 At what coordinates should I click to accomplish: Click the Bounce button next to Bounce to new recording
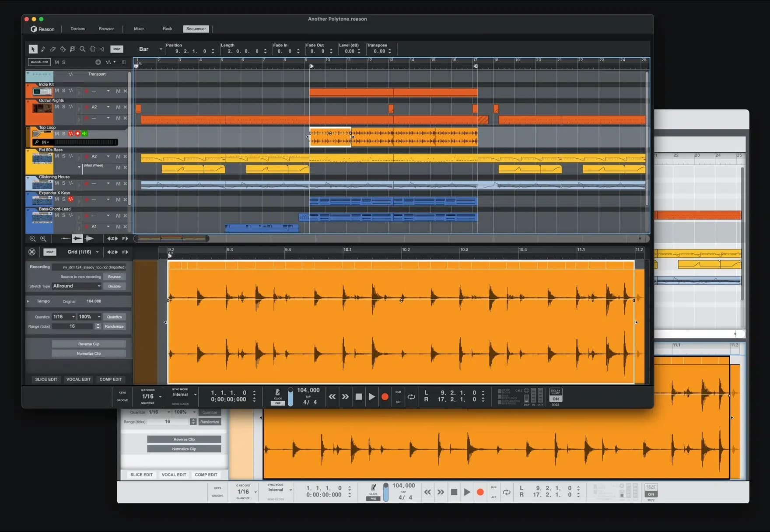pos(114,276)
